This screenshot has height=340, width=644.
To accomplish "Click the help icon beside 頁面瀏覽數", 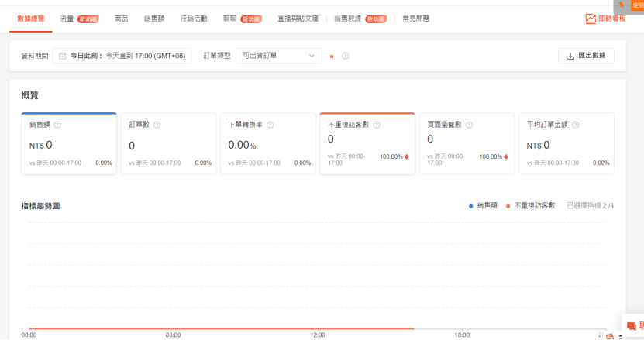I will [469, 125].
